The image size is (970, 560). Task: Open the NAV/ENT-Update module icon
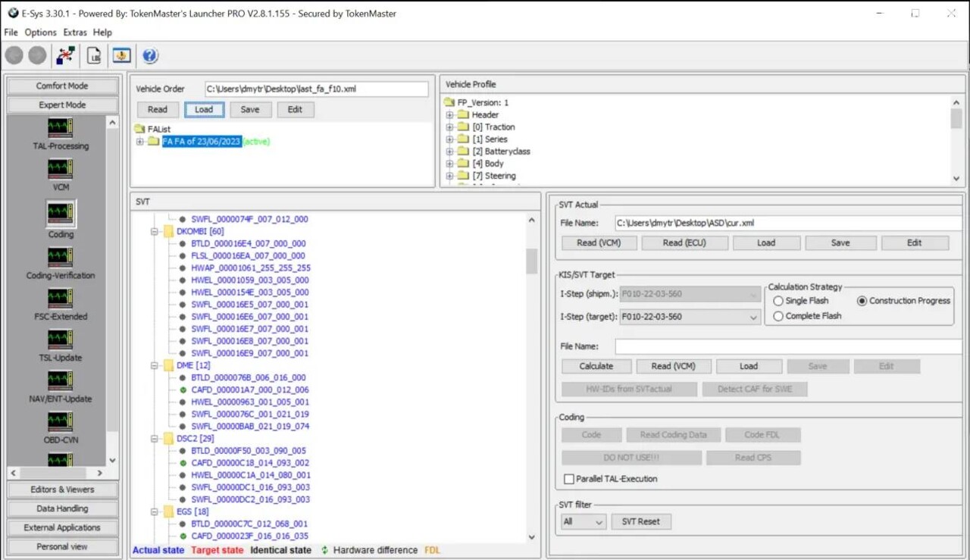[x=60, y=380]
